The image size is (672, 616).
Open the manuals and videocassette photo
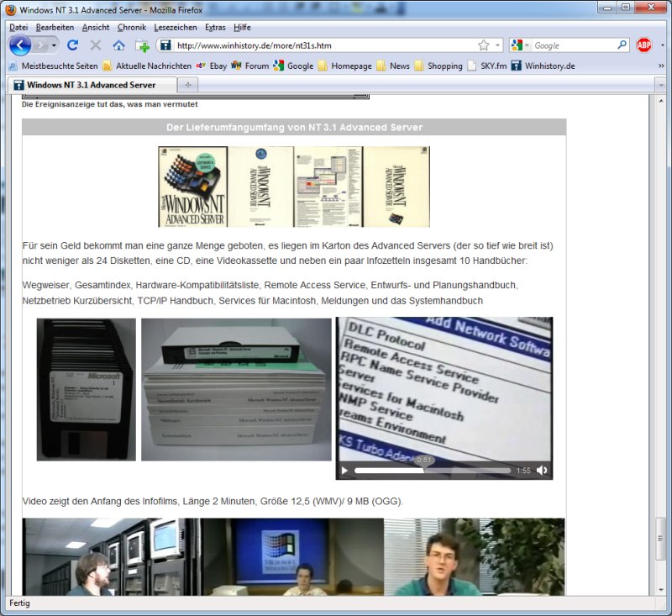point(236,389)
